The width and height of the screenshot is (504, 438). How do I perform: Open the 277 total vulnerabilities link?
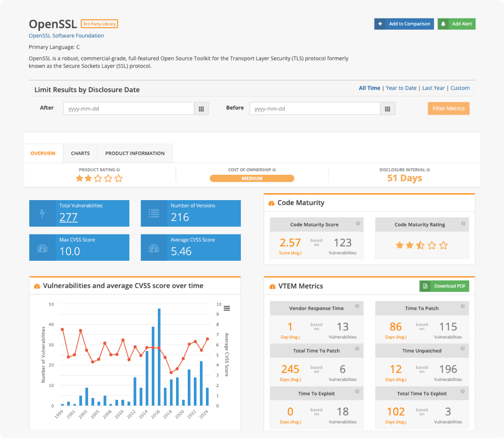(x=69, y=217)
